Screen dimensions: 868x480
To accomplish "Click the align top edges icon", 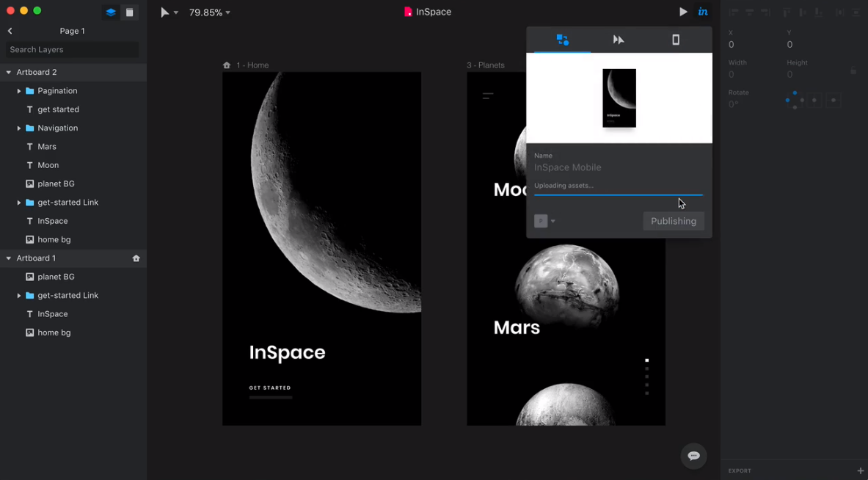I will (787, 12).
